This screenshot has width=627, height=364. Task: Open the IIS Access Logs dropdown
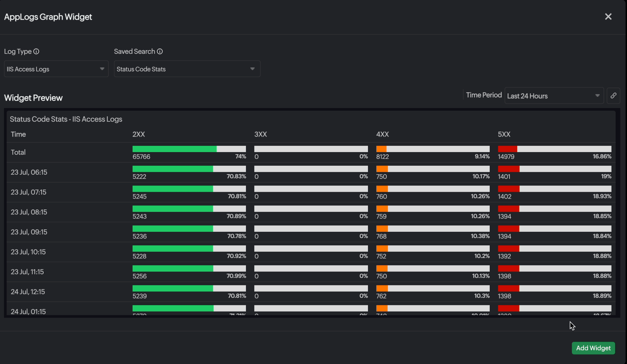(56, 69)
